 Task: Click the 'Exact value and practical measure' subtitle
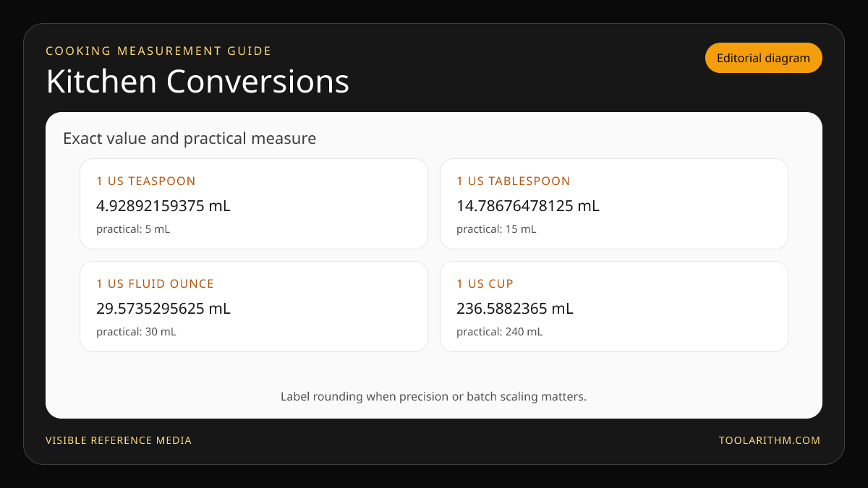tap(190, 138)
